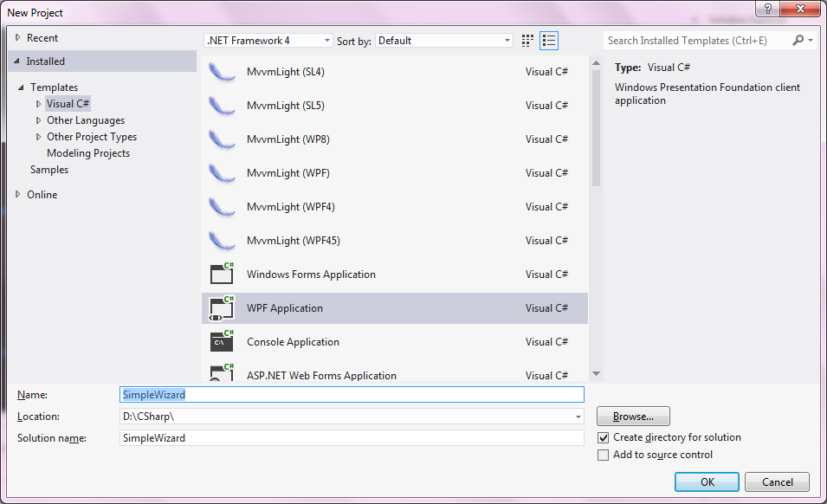Select the Windows Forms Application template name

tap(311, 275)
